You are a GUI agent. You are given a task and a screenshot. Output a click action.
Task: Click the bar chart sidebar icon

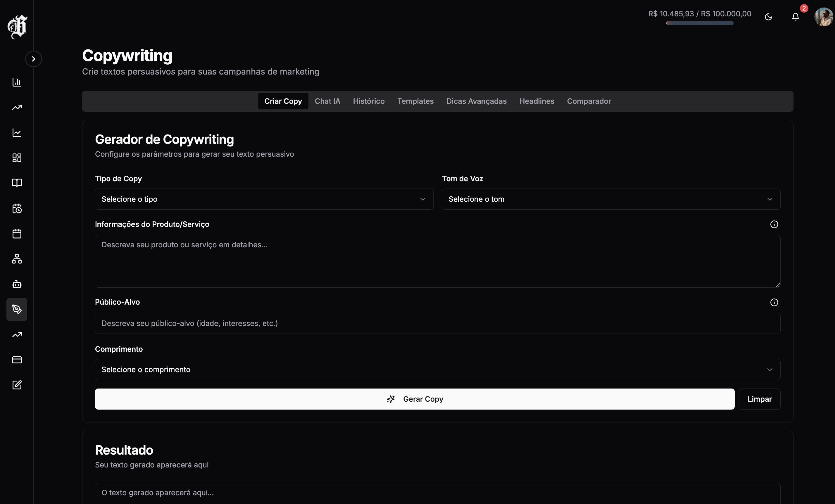[17, 82]
